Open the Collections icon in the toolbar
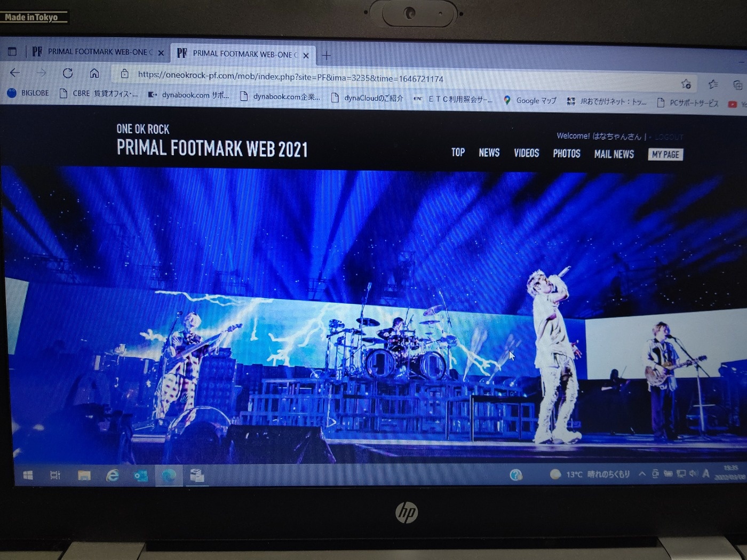 [x=737, y=85]
